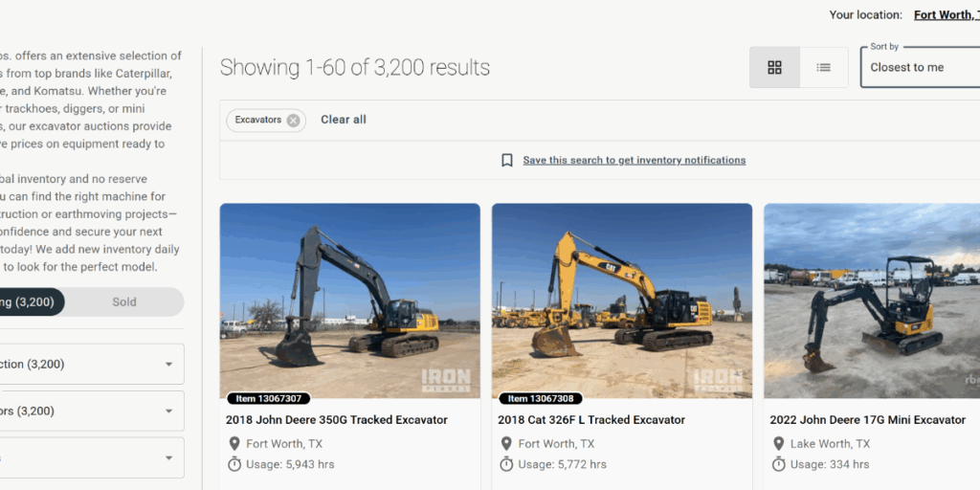Open 2018 John Deere 350G Tracked Excavator listing
The image size is (980, 490).
click(337, 420)
